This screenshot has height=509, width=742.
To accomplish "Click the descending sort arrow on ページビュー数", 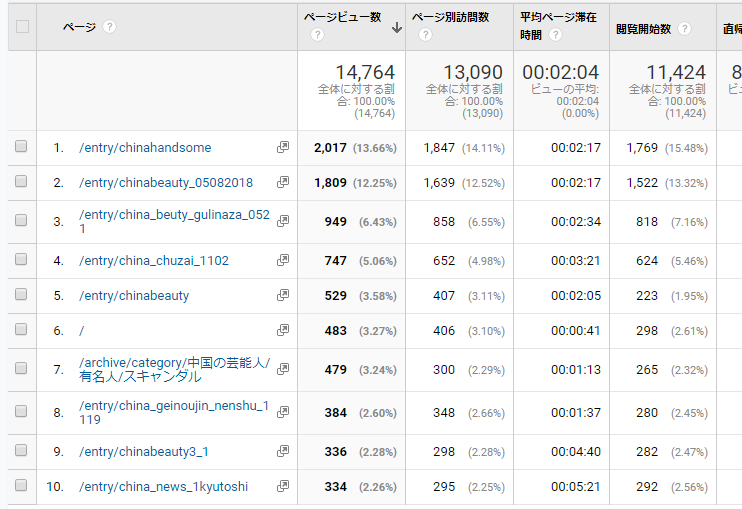I will (397, 28).
